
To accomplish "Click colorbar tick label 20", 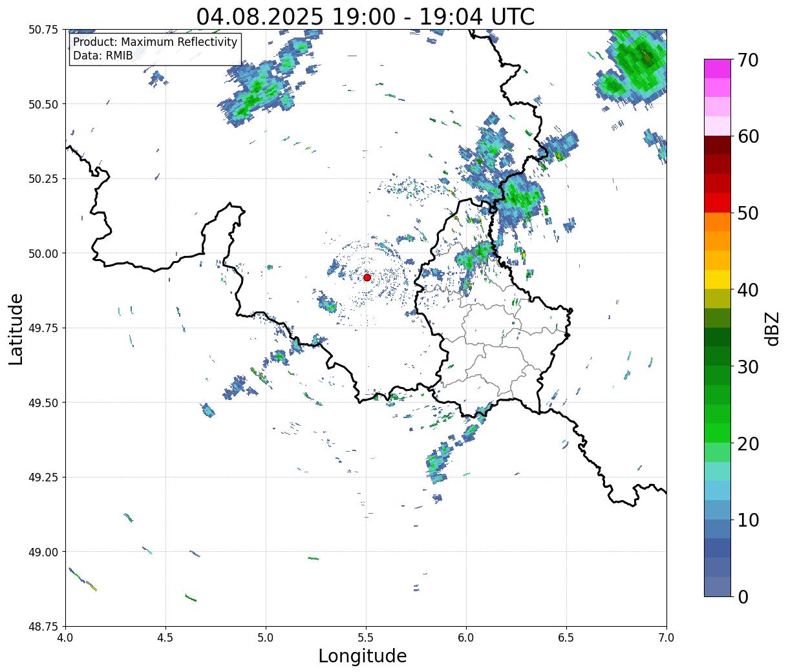I will [747, 443].
